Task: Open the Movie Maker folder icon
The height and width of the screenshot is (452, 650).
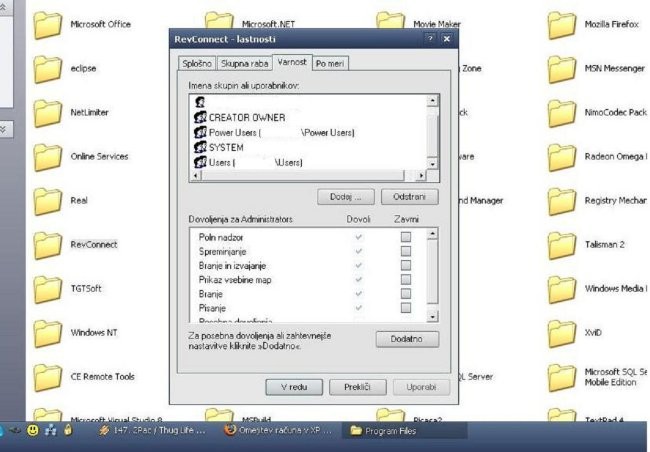Action: pyautogui.click(x=390, y=20)
